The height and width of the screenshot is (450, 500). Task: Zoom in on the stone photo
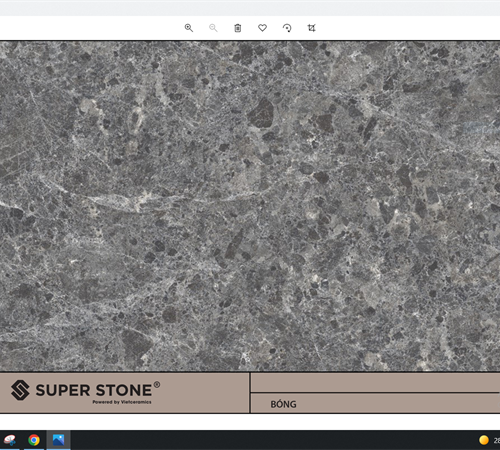click(189, 28)
